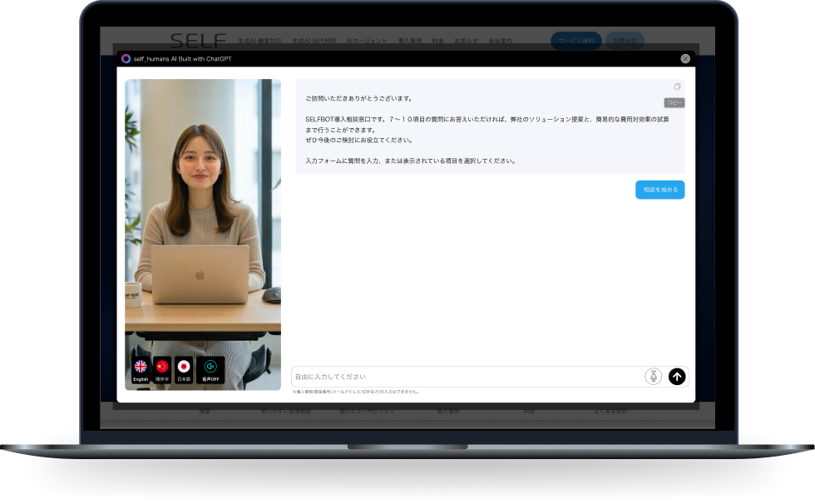Click the コピー label button
The image size is (815, 504).
pyautogui.click(x=674, y=102)
